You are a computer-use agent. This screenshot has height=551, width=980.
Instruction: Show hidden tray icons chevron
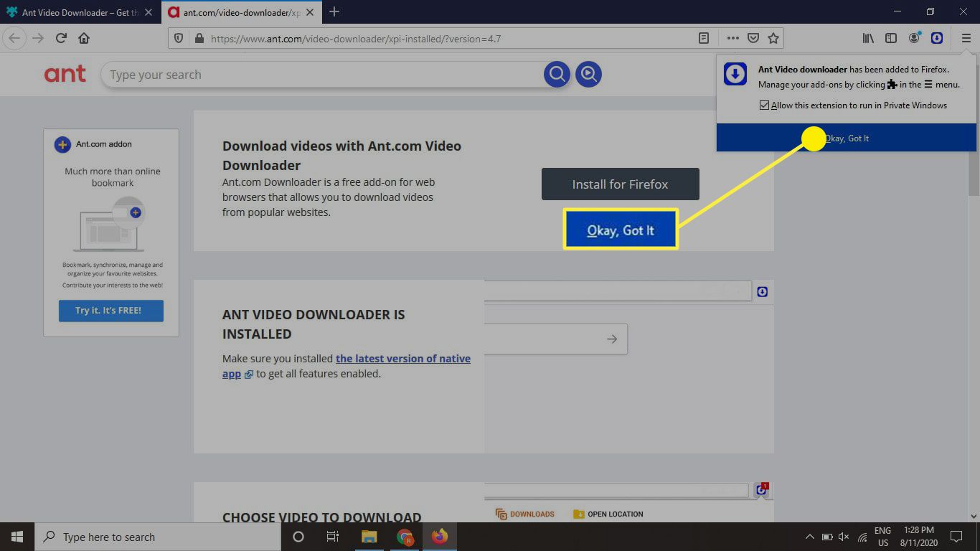coord(809,537)
